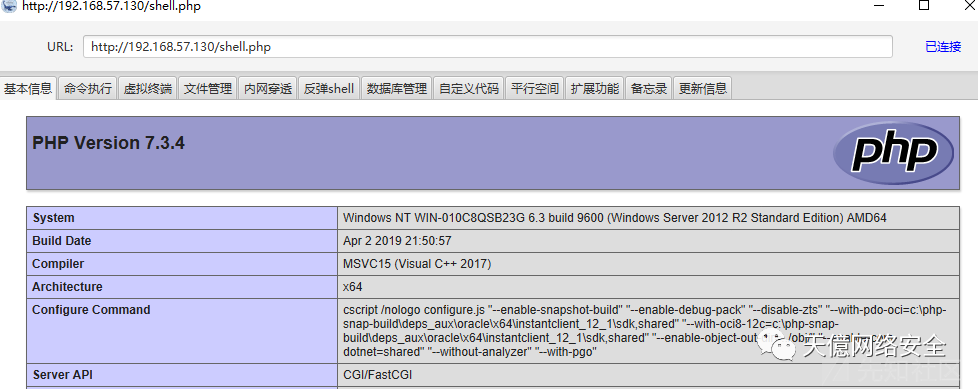Select the 文件管理 tab
Screen dimensions: 978x389
pyautogui.click(x=208, y=89)
